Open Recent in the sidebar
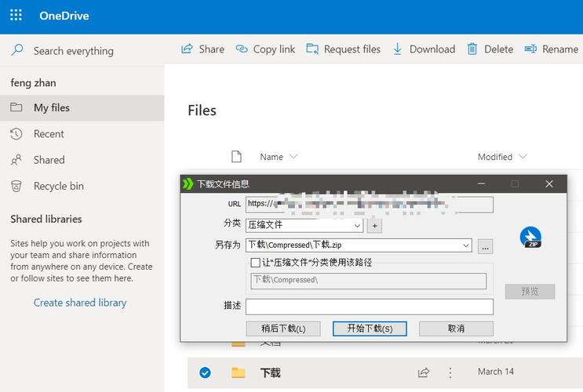The image size is (583, 392). coord(49,134)
